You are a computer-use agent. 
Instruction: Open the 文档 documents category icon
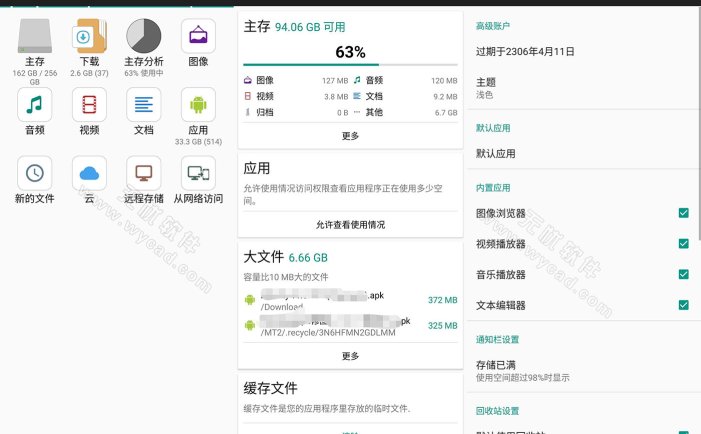[144, 105]
